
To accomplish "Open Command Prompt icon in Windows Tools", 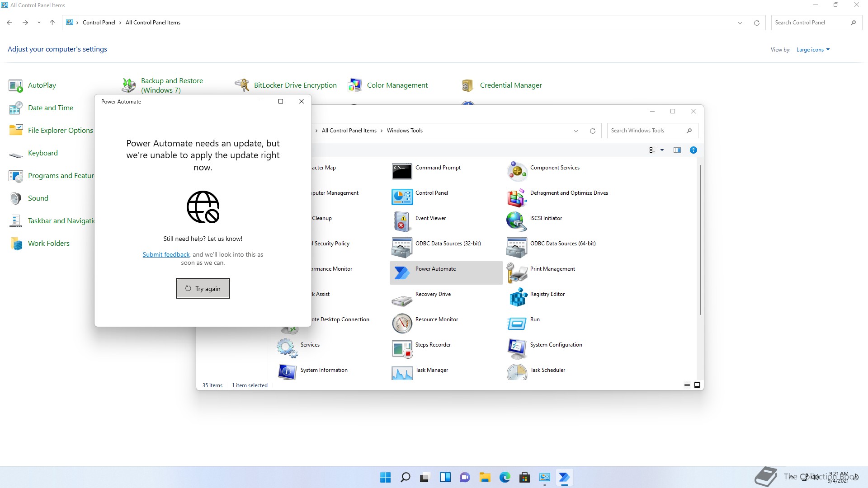I will click(x=402, y=171).
